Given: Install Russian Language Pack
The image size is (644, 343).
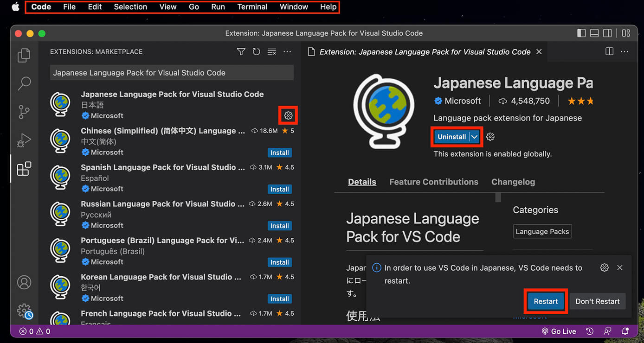Looking at the screenshot, I should (280, 226).
